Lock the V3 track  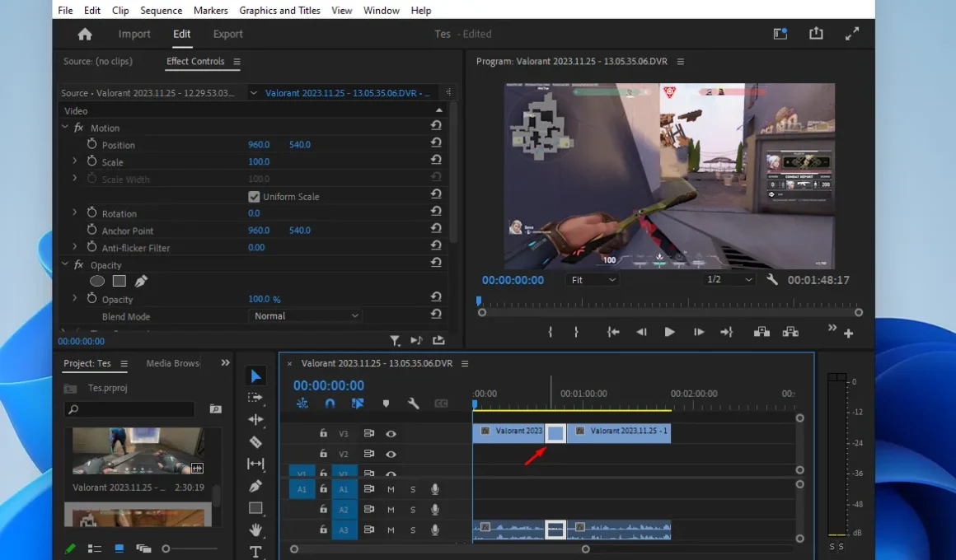323,433
